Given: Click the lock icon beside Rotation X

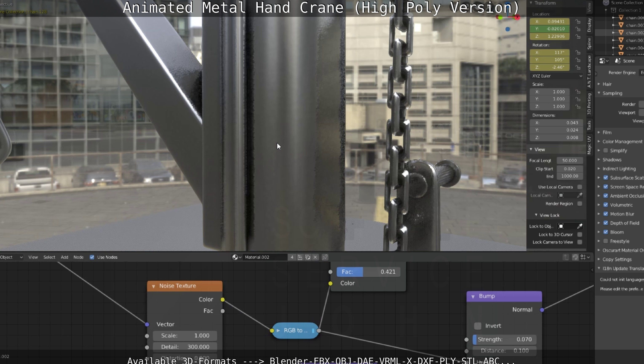Looking at the screenshot, I should tap(578, 52).
